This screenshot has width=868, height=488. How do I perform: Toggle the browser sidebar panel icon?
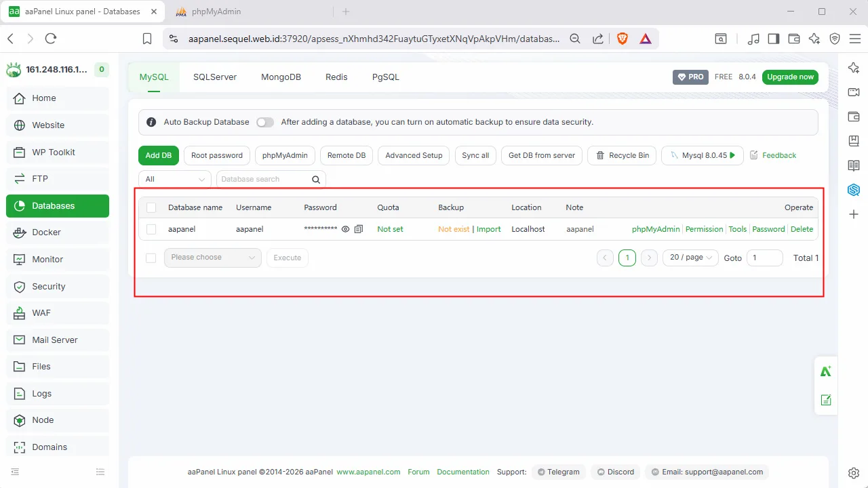click(774, 39)
